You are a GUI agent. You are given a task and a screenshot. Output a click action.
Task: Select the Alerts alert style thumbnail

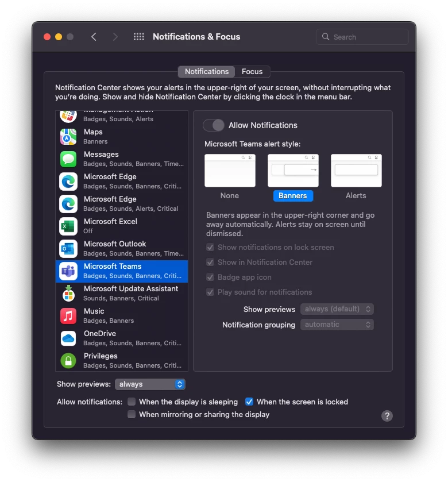click(356, 171)
